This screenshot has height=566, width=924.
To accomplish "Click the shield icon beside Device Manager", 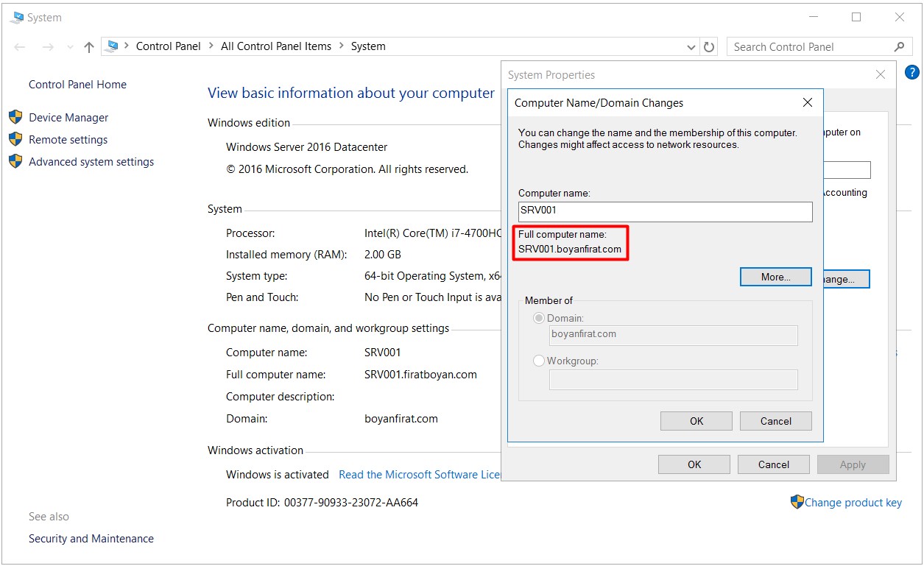I will click(15, 117).
